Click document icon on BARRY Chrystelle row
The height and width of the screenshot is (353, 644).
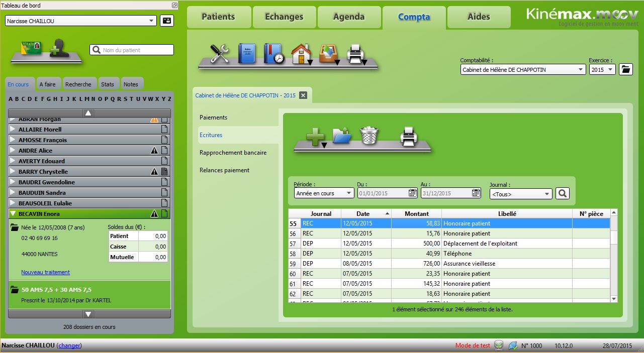(164, 172)
